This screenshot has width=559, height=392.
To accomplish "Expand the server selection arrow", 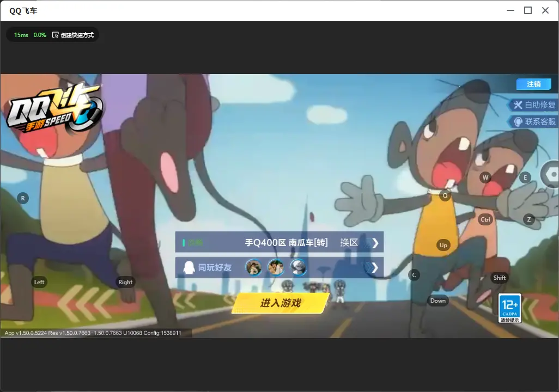I will (x=375, y=243).
